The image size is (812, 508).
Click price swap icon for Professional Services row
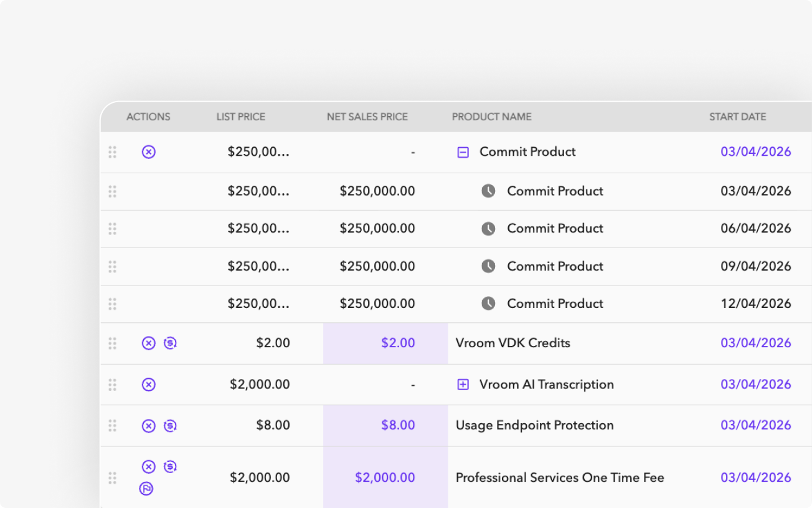coord(170,466)
